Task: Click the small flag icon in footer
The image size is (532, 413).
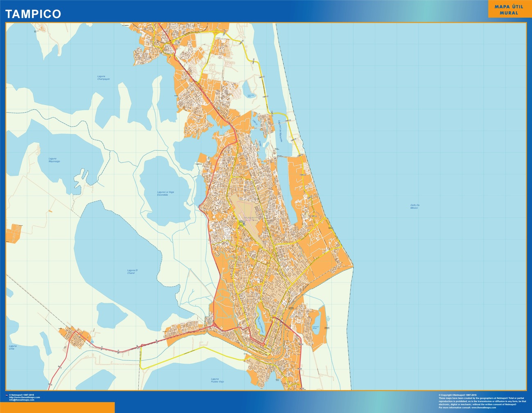Action: point(7,395)
